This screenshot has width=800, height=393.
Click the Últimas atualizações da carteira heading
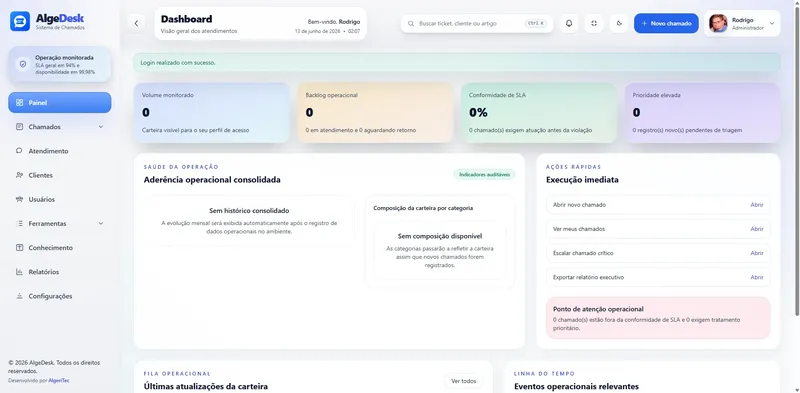tap(206, 386)
